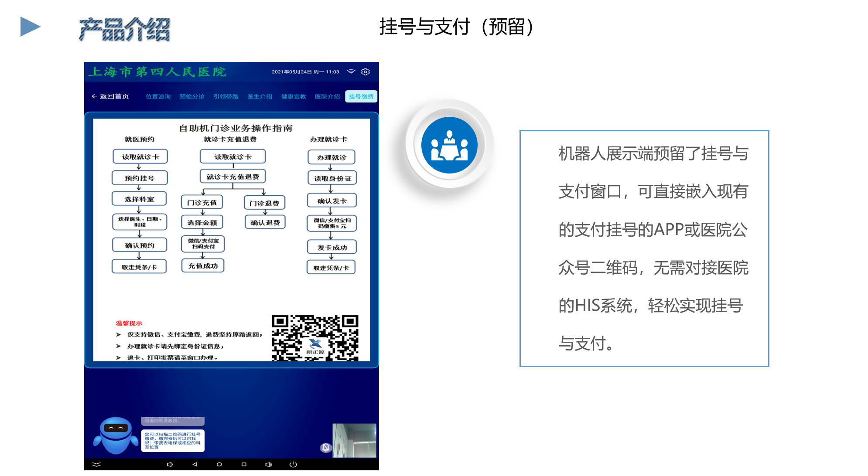Click the QR code image
Viewport: 868px width, 476px height.
point(315,338)
